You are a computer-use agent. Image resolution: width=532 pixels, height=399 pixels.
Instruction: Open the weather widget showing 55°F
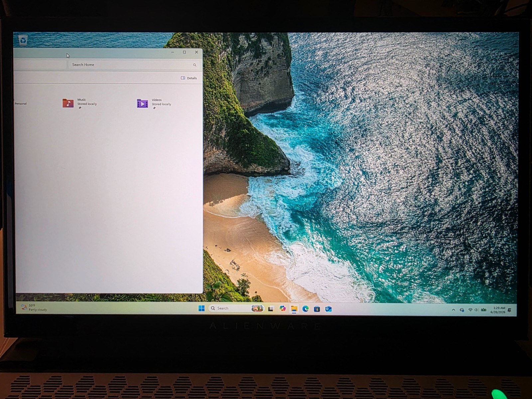pyautogui.click(x=33, y=308)
